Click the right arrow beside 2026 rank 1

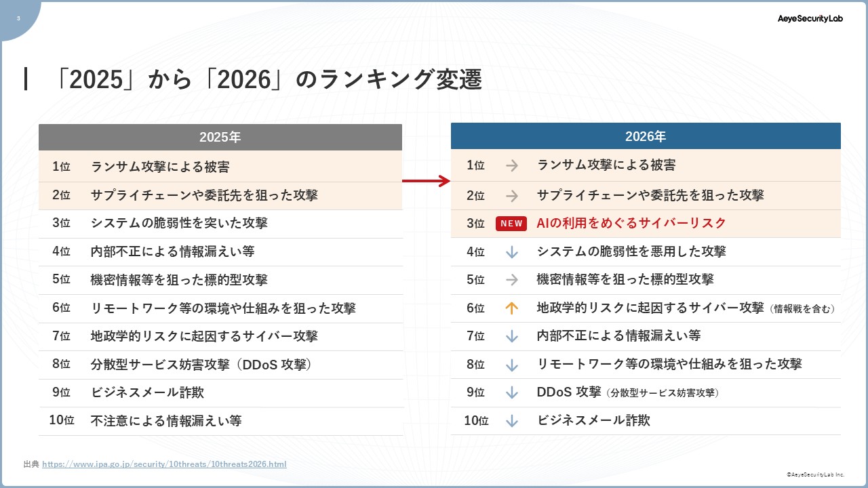[512, 165]
